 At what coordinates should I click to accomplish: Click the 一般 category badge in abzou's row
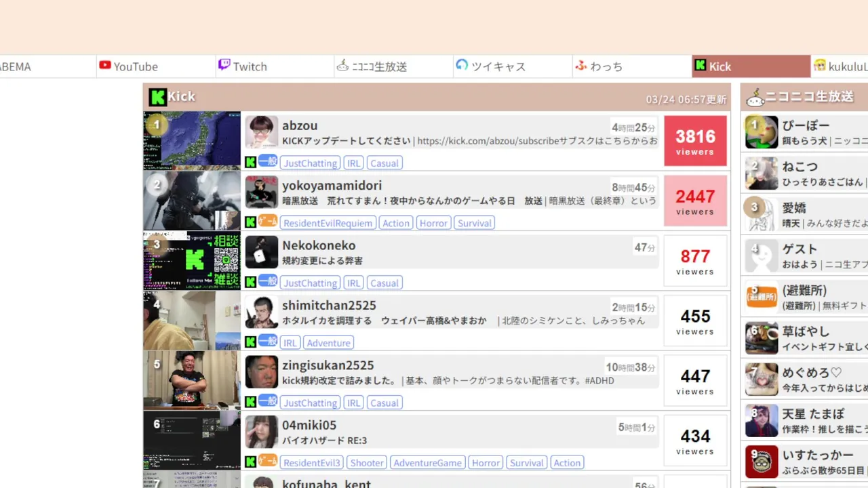pos(268,162)
